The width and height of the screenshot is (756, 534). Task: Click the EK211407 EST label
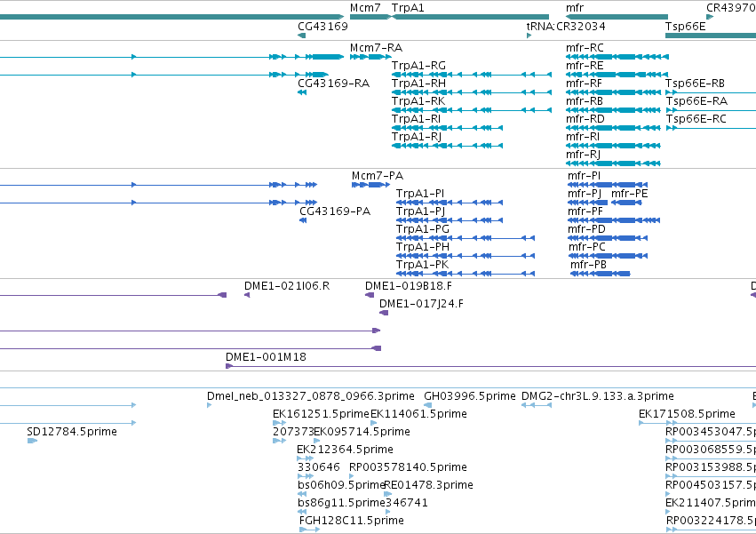(710, 504)
